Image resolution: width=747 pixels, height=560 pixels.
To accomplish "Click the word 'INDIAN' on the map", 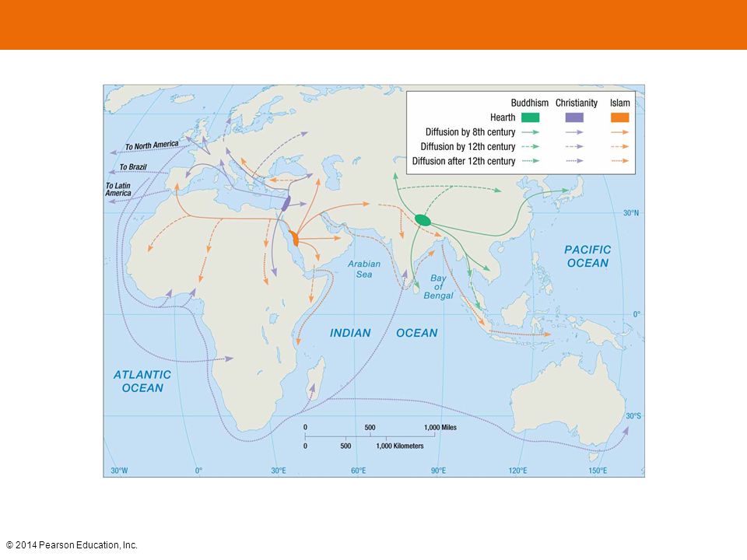I will [x=350, y=333].
